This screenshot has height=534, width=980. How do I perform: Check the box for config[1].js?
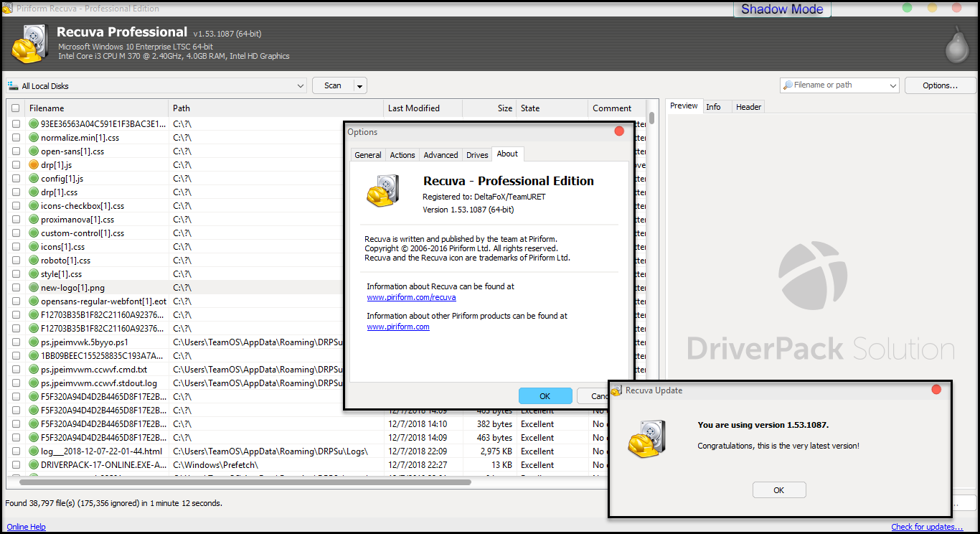pos(16,179)
